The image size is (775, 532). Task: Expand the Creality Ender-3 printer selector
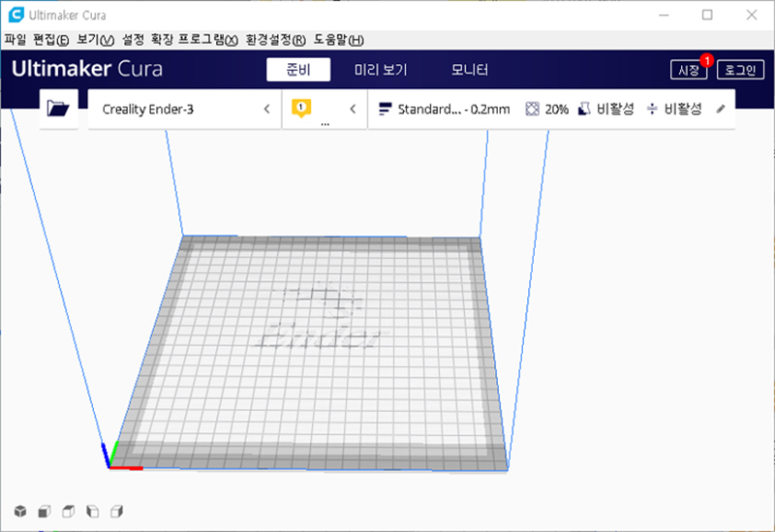pyautogui.click(x=184, y=109)
